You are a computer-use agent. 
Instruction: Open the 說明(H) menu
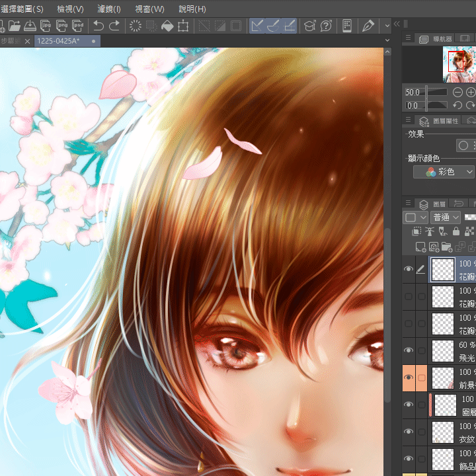point(192,9)
